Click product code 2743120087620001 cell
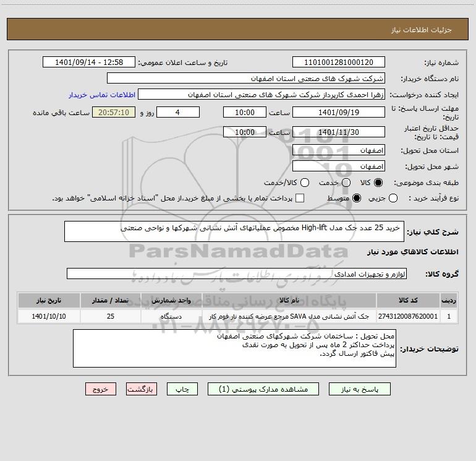The image size is (476, 461). pos(408,316)
